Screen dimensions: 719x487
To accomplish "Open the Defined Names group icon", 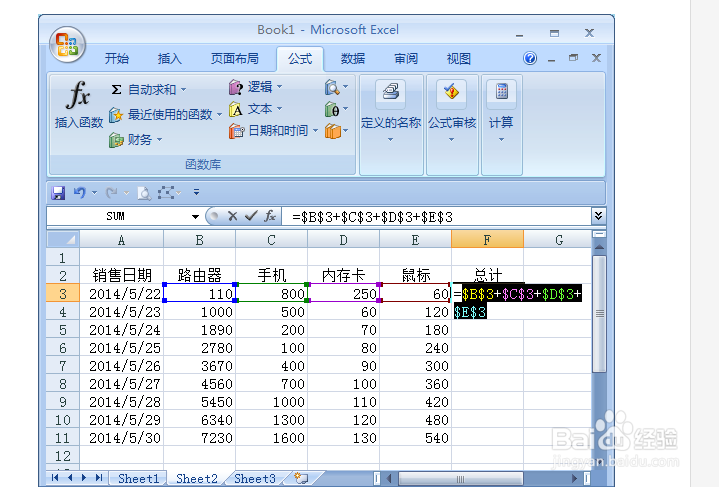I will click(390, 93).
